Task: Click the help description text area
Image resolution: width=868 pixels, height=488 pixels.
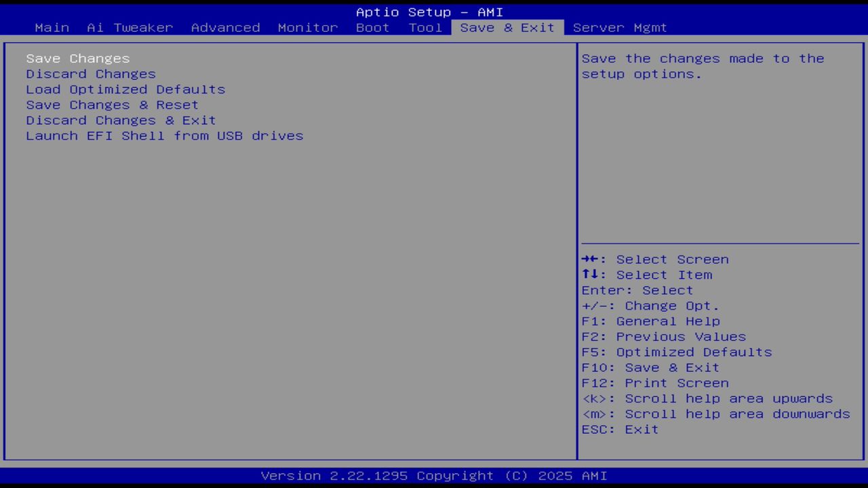Action: click(703, 66)
